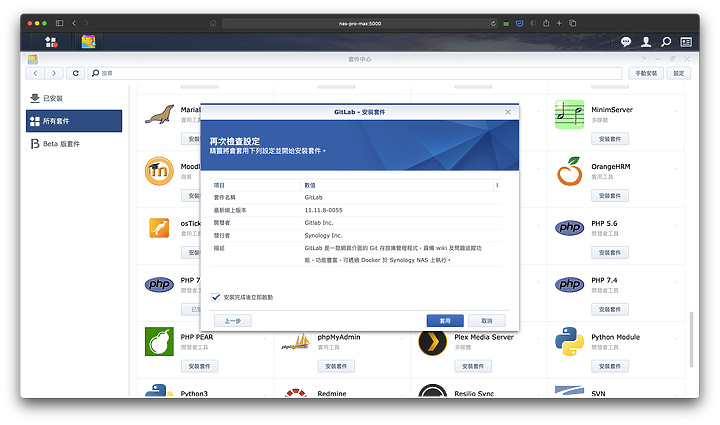Click the OrangeHRM orange icon
This screenshot has width=720, height=425.
569,171
